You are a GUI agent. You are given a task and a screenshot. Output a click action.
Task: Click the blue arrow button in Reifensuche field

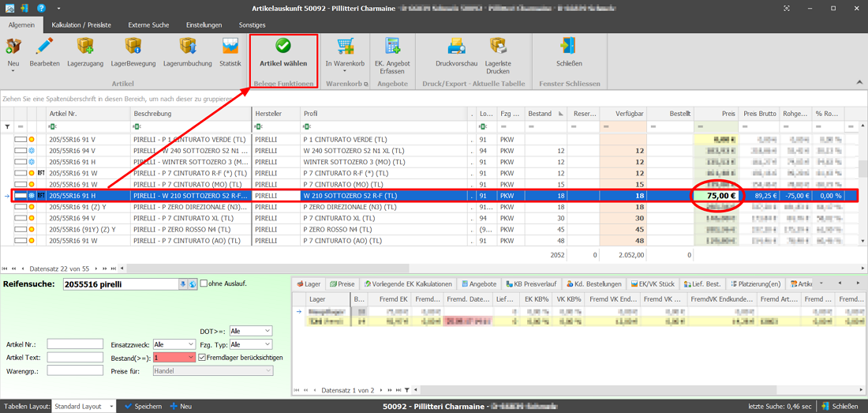coord(183,284)
